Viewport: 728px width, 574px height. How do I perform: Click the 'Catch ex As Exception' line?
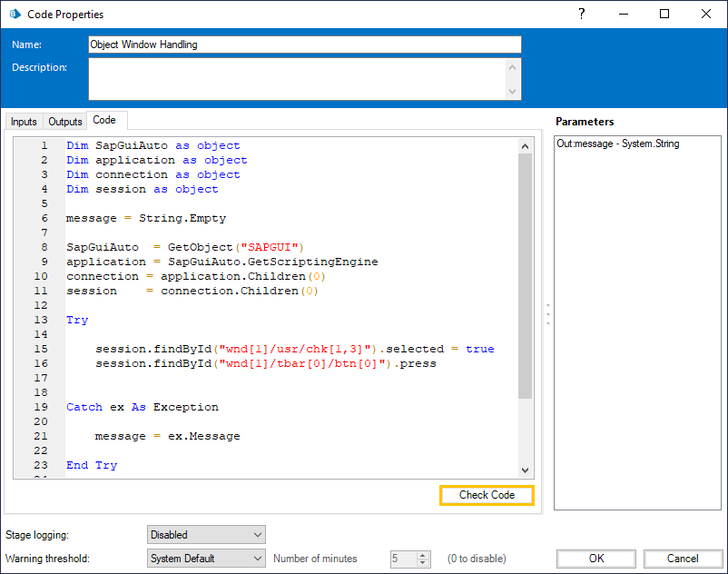[x=143, y=407]
